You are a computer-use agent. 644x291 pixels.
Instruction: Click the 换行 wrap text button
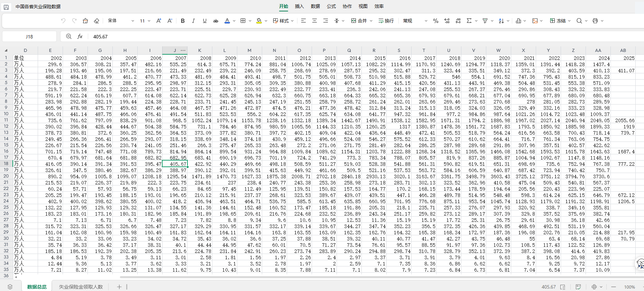point(386,21)
